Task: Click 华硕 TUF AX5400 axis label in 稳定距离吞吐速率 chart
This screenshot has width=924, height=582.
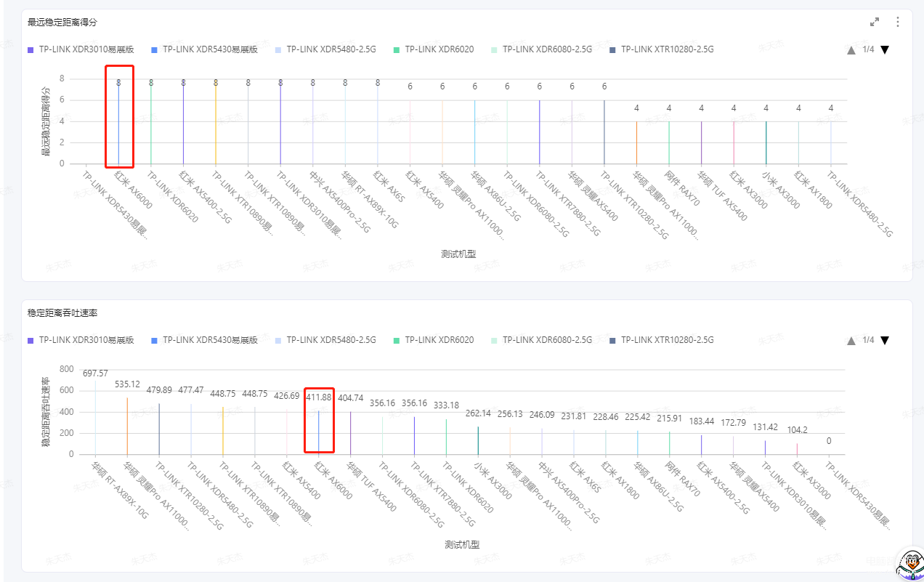Action: point(371,487)
